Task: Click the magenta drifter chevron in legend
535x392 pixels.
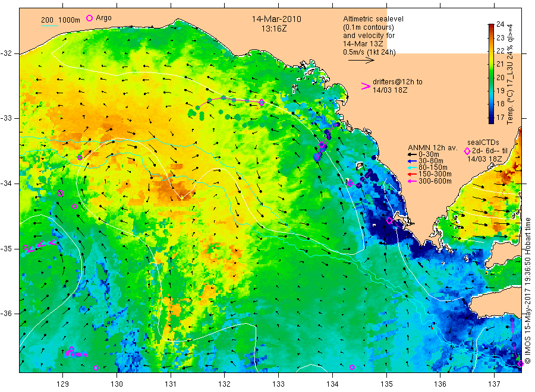Action: tap(366, 86)
